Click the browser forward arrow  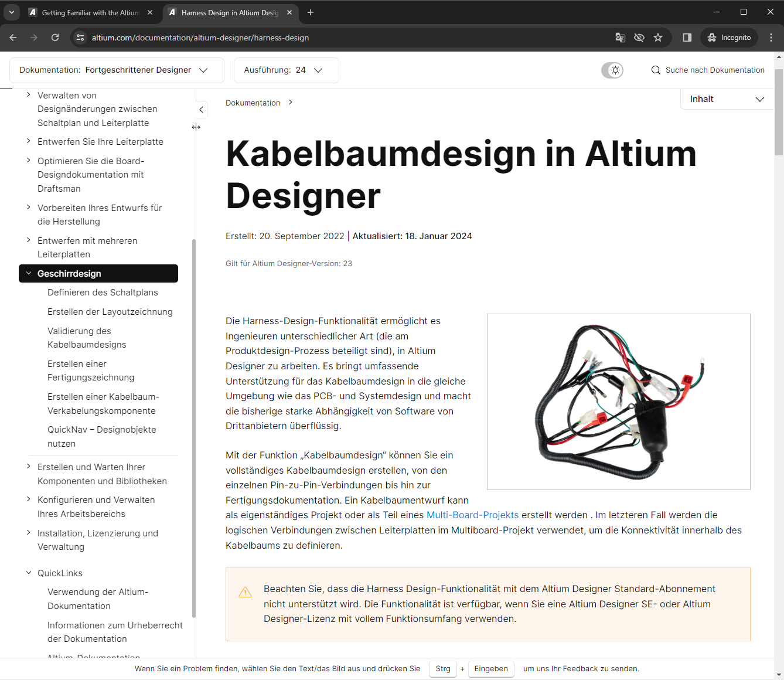tap(34, 38)
